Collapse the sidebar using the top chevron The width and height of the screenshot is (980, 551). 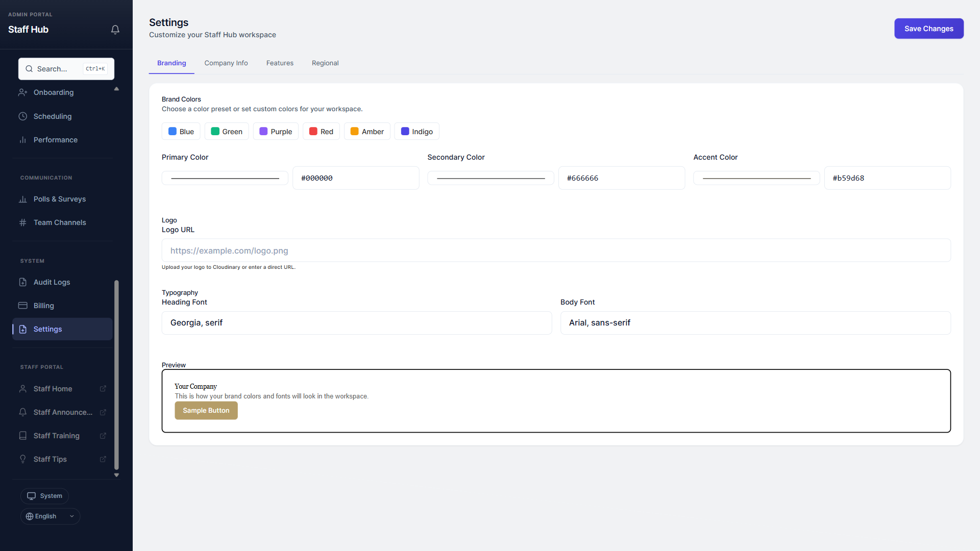[116, 89]
